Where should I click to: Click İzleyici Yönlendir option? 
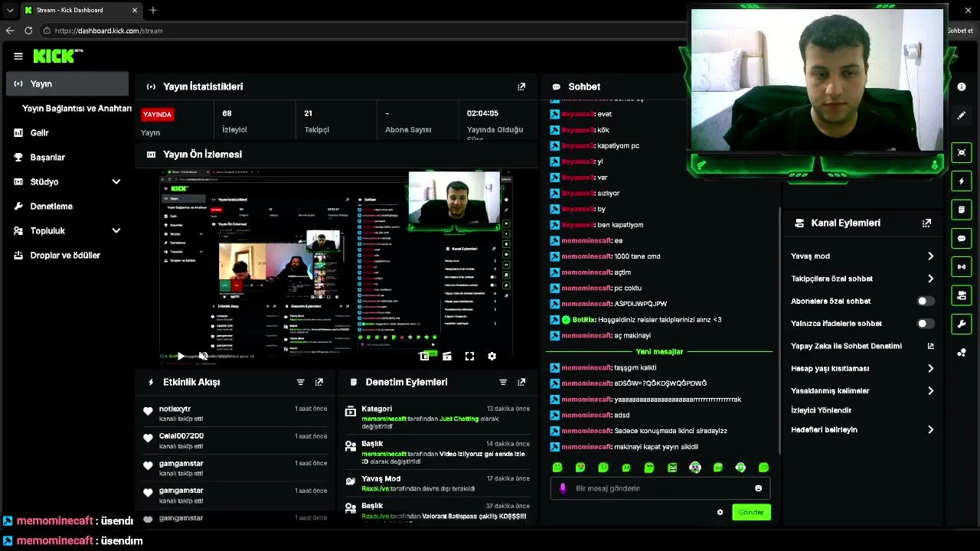[821, 410]
